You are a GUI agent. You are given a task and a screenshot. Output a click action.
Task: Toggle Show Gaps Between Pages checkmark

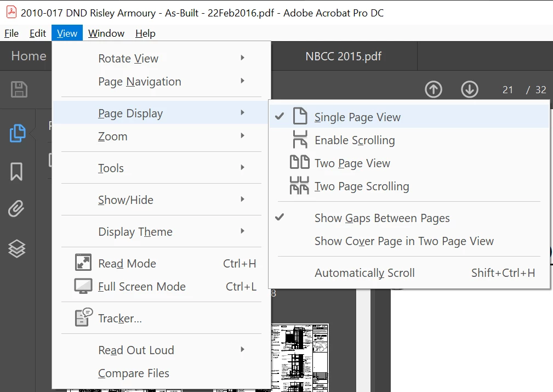click(x=280, y=217)
